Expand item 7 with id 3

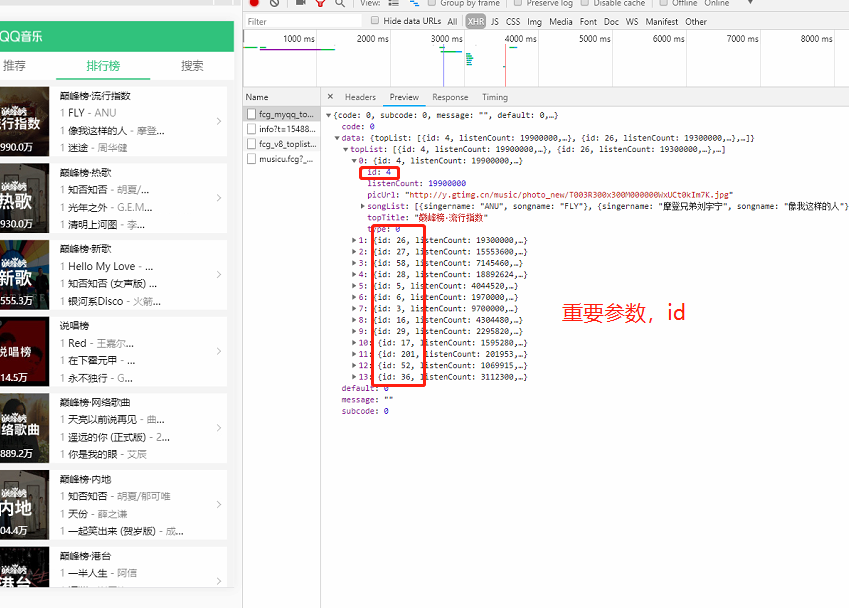354,308
